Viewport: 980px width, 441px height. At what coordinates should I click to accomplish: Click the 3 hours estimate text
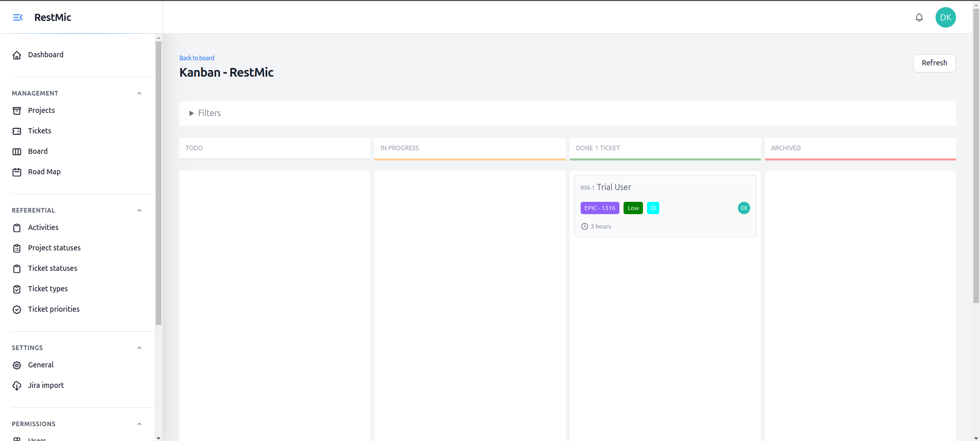click(601, 226)
